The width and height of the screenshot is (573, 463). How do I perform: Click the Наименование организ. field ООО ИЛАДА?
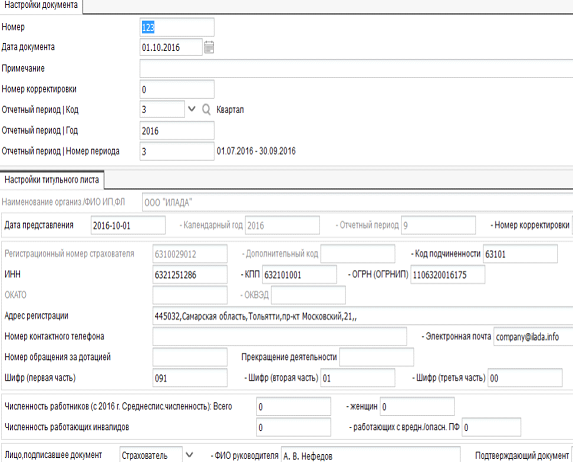[x=357, y=202]
